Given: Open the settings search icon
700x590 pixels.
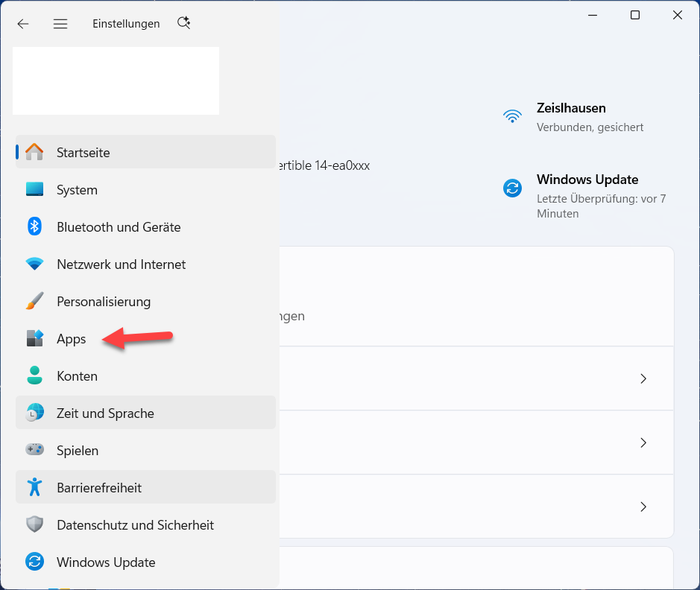Looking at the screenshot, I should (x=183, y=23).
